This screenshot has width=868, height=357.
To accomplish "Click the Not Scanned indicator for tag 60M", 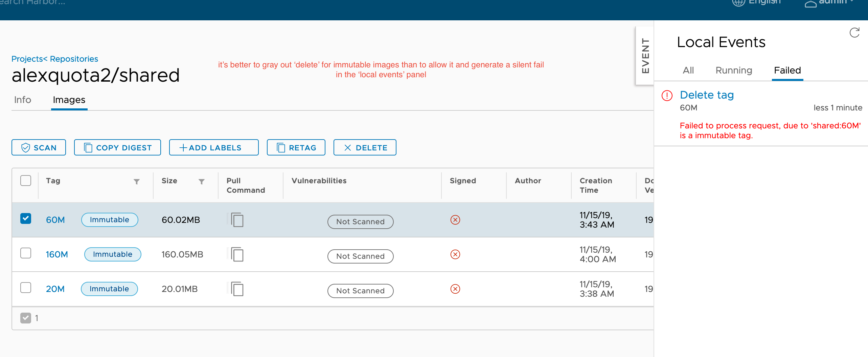I will (x=360, y=222).
